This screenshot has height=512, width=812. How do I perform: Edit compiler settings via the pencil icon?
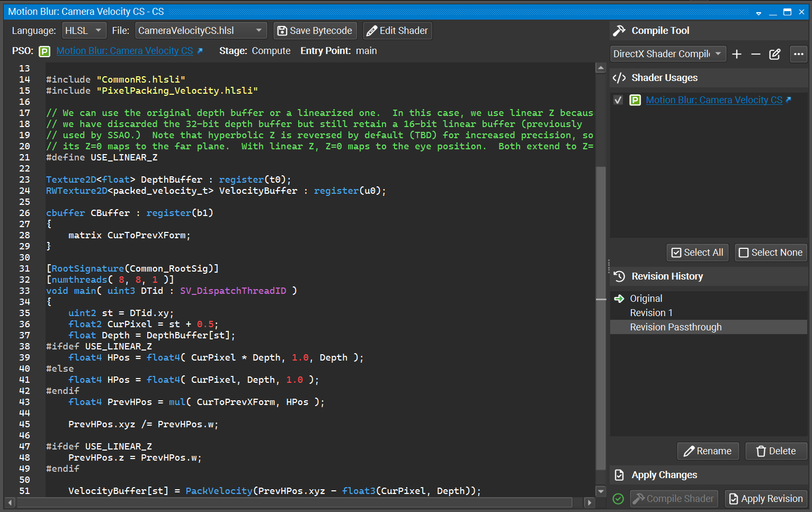pyautogui.click(x=775, y=53)
